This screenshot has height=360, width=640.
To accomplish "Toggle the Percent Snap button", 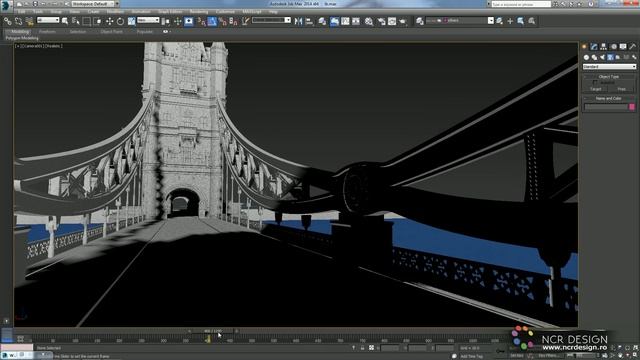I will (x=223, y=21).
